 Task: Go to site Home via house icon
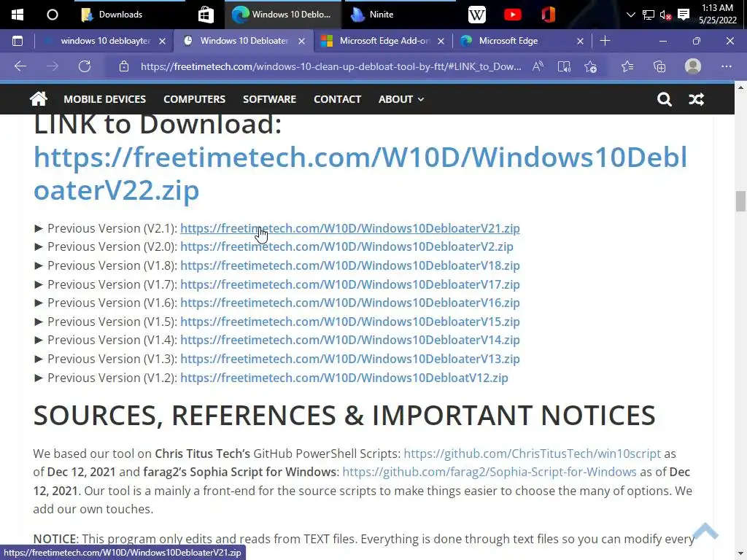point(39,98)
